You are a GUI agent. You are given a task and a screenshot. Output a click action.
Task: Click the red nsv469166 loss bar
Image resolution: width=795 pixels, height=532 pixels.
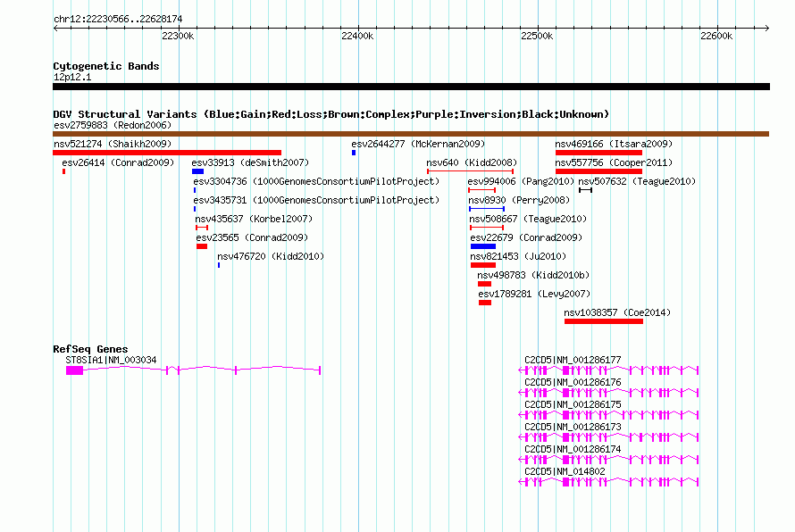598,153
